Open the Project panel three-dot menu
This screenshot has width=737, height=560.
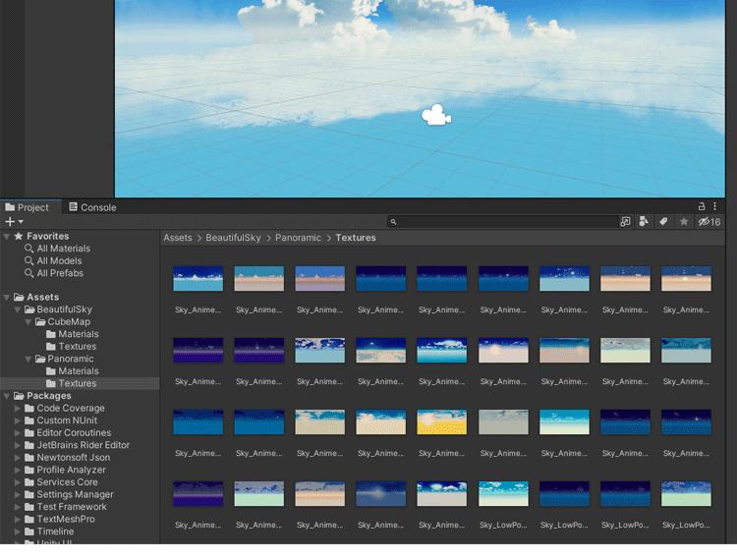coord(715,207)
